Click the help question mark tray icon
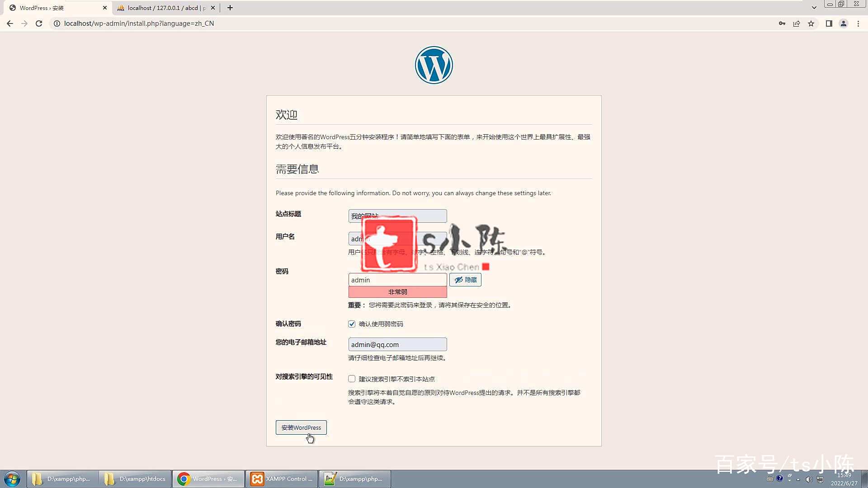The image size is (868, 488). [779, 478]
